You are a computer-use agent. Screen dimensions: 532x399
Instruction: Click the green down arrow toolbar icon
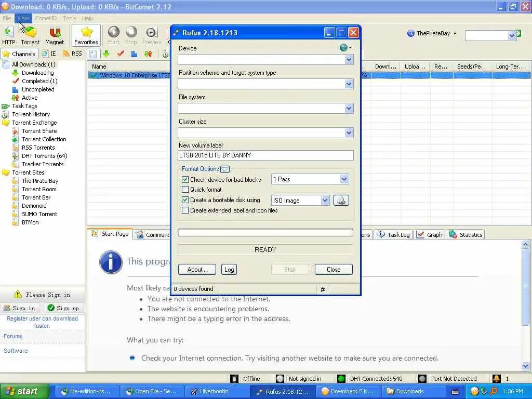[107, 54]
